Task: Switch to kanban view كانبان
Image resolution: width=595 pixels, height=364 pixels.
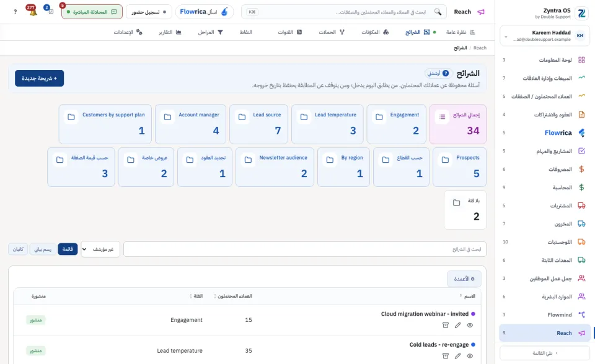Action: pos(18,249)
